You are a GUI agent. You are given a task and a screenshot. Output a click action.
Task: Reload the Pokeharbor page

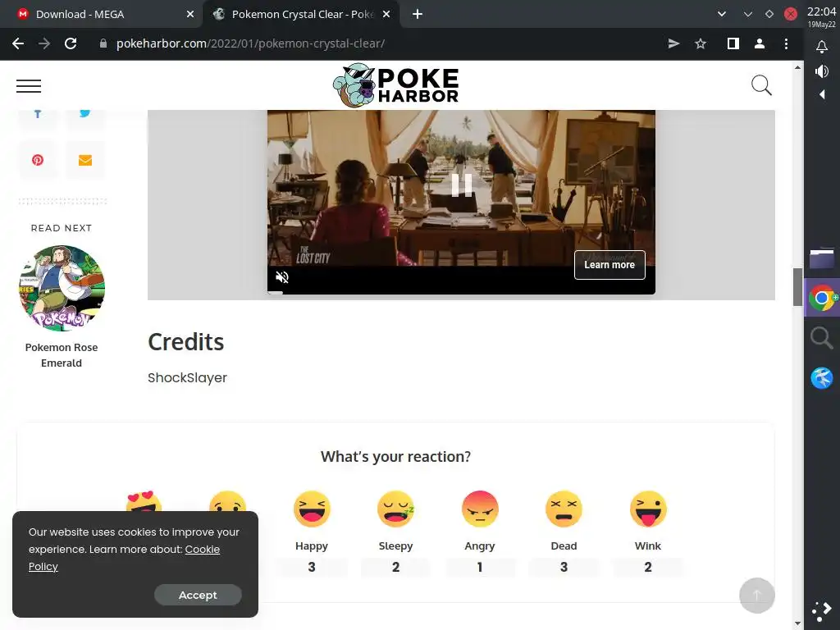71,43
